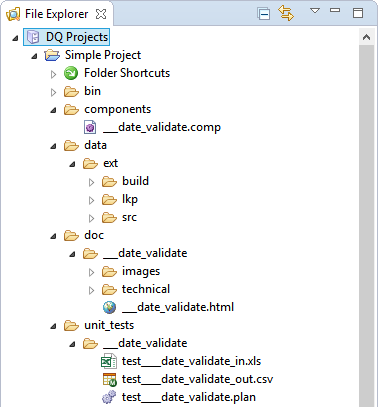The image size is (378, 407).
Task: Click the gears icon of test___date_validate.plan
Action: (x=109, y=397)
